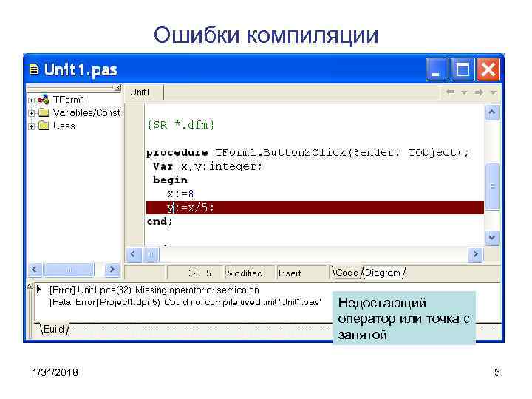The image size is (532, 399).
Task: Select the Variables/Const folder icon
Action: click(x=44, y=112)
